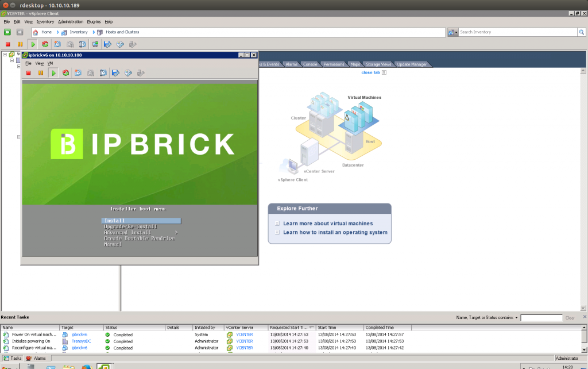Power off the ipbrickv6 virtual machine
Screen dimensions: 588x369
29,72
